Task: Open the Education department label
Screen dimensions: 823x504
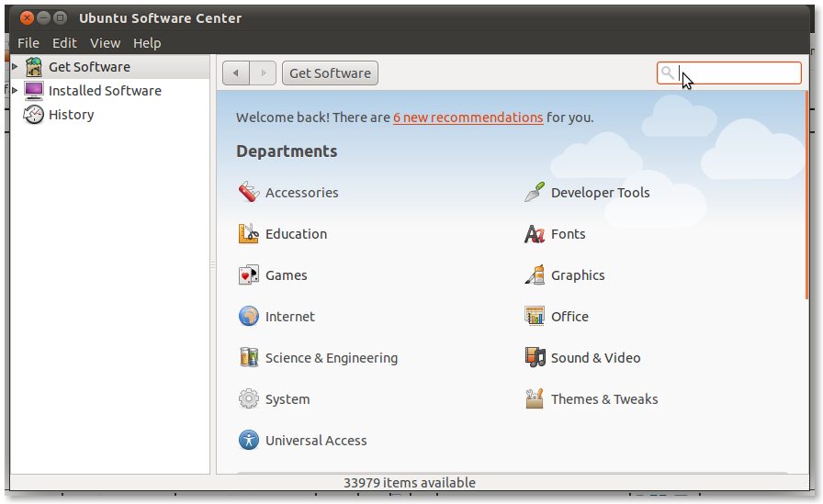Action: click(x=296, y=234)
